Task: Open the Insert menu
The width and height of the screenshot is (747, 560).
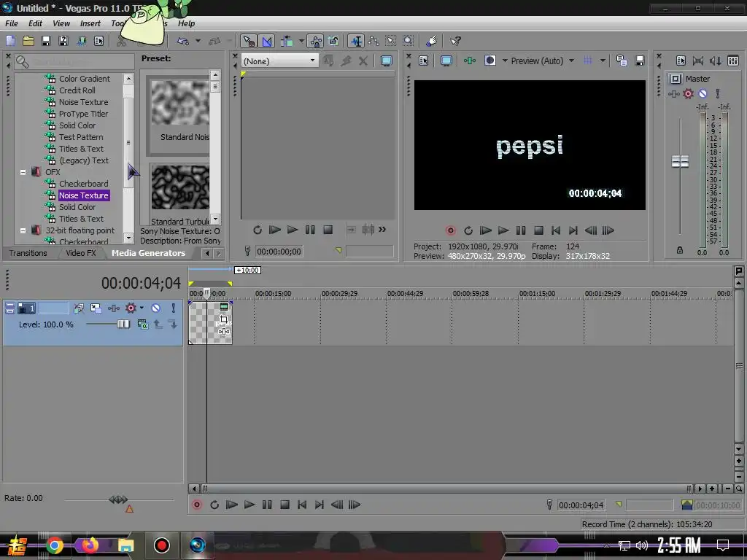Action: (x=90, y=23)
